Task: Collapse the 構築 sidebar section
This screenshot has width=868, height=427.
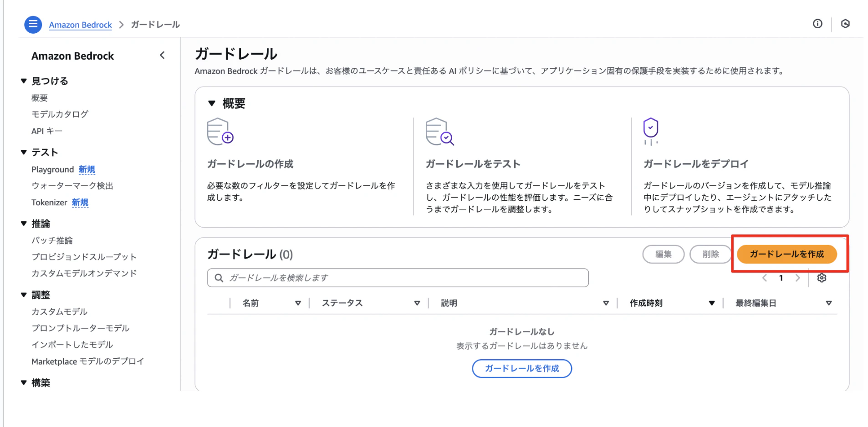Action: coord(24,382)
